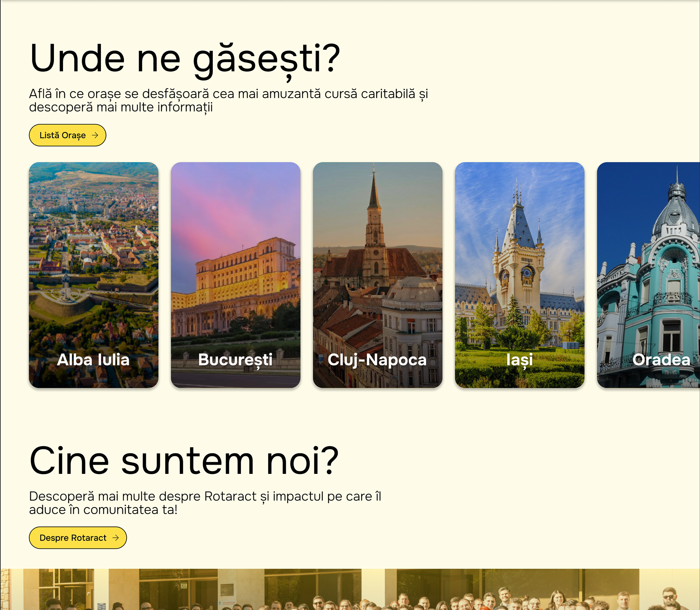This screenshot has height=610, width=700.
Task: Click the Cluj-Napoca caption text
Action: (377, 360)
